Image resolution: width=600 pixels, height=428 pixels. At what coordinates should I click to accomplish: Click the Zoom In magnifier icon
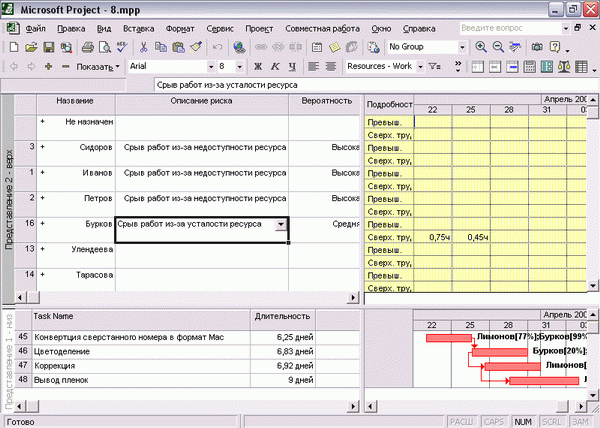point(481,47)
